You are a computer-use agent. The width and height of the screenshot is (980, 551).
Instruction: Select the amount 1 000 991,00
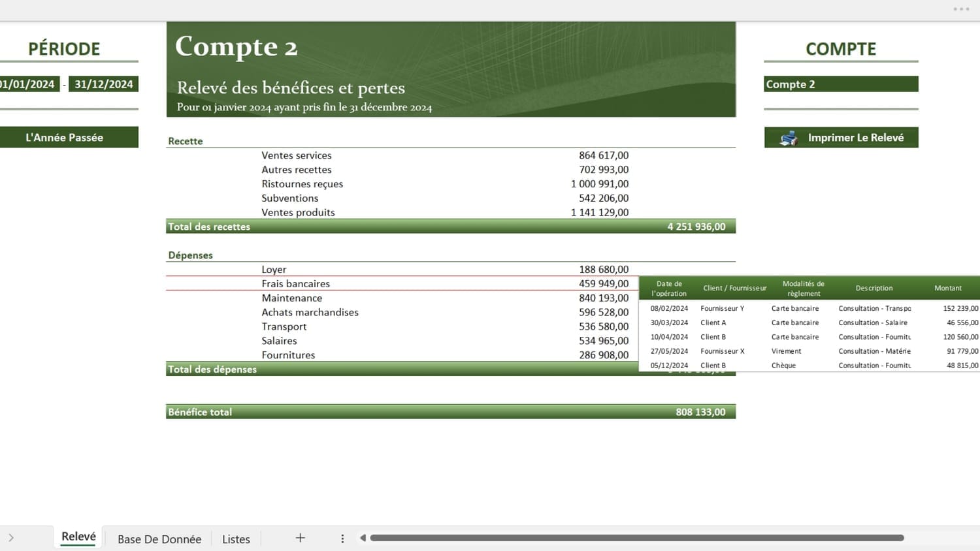(600, 184)
